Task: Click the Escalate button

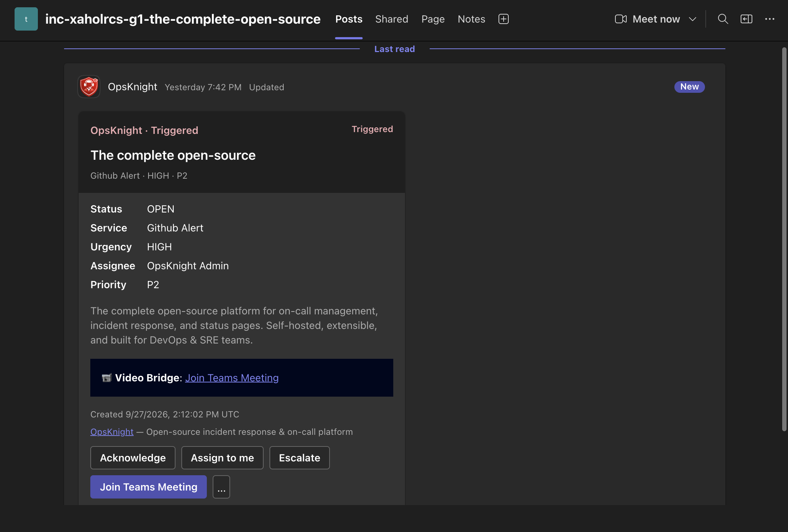Action: (300, 458)
